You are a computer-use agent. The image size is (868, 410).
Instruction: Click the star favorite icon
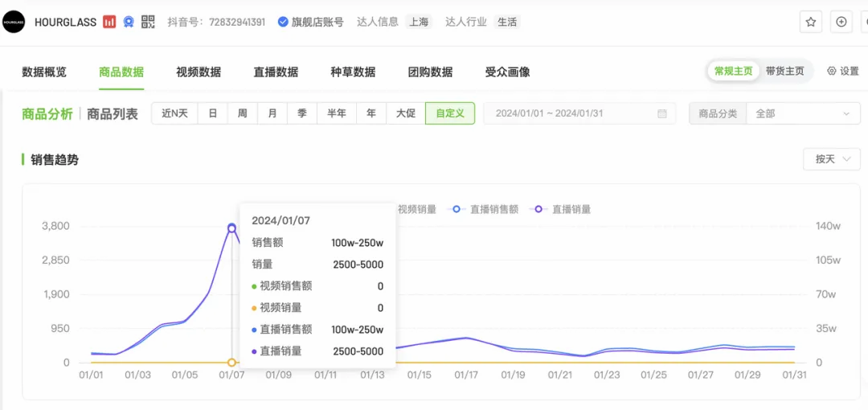(x=811, y=22)
